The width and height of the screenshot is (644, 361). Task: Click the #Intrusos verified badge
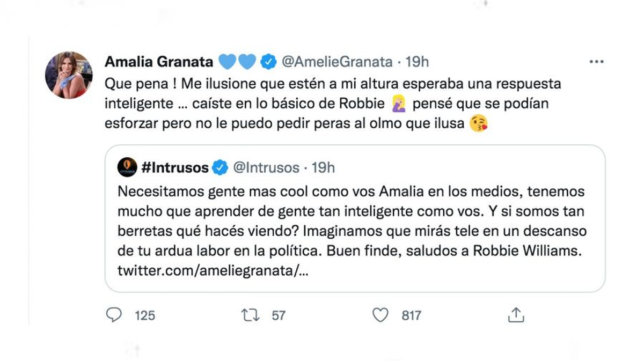pyautogui.click(x=219, y=168)
